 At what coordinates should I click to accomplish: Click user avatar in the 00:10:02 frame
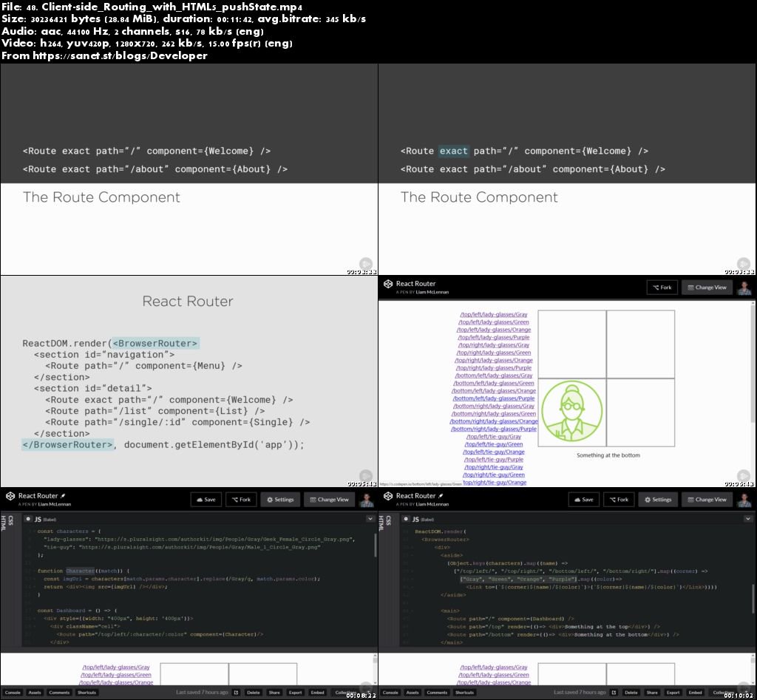[x=744, y=500]
